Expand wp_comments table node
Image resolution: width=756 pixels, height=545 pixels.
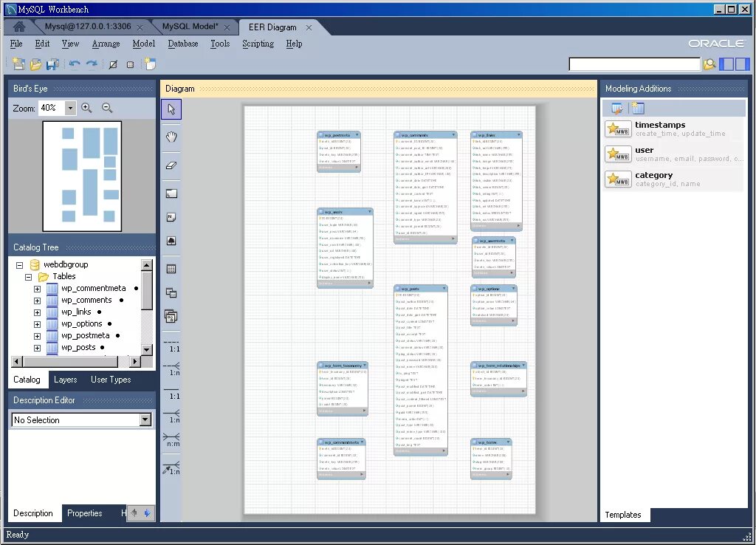tap(37, 301)
